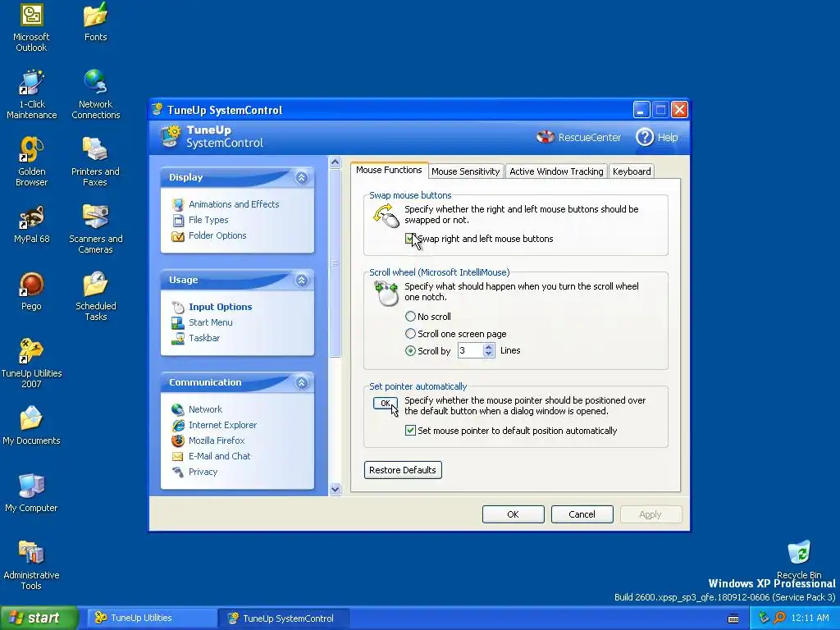Select the Scroll by lines radio option
This screenshot has width=840, height=630.
410,351
